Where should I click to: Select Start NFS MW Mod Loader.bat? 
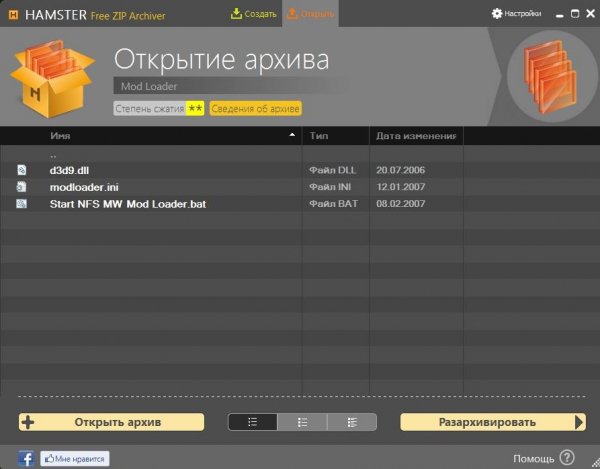(x=128, y=204)
